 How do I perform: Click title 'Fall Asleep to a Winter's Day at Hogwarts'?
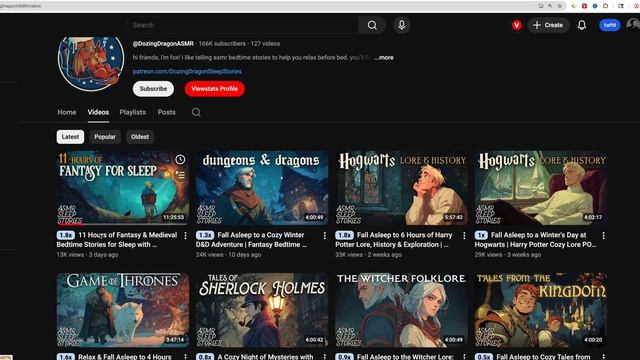[x=536, y=240]
